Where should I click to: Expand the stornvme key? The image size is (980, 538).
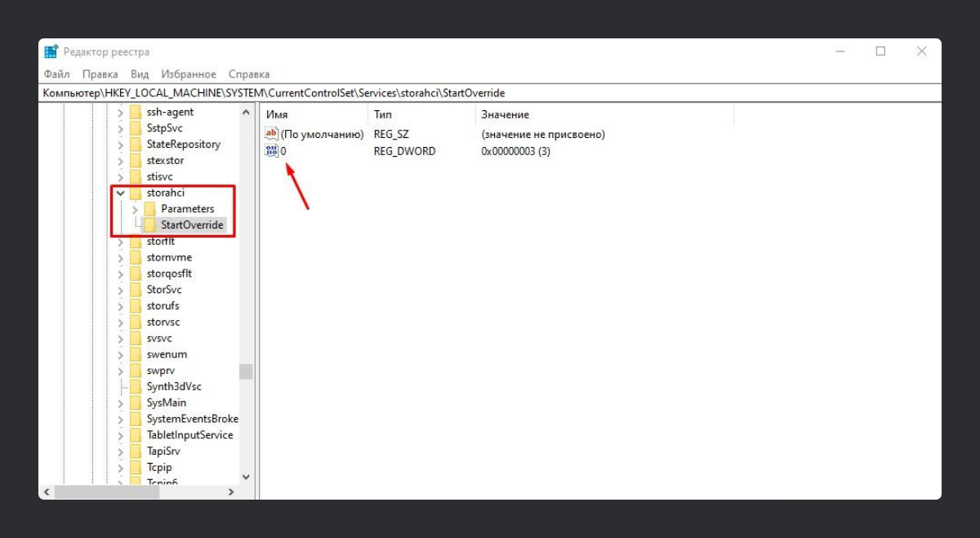[x=121, y=257]
